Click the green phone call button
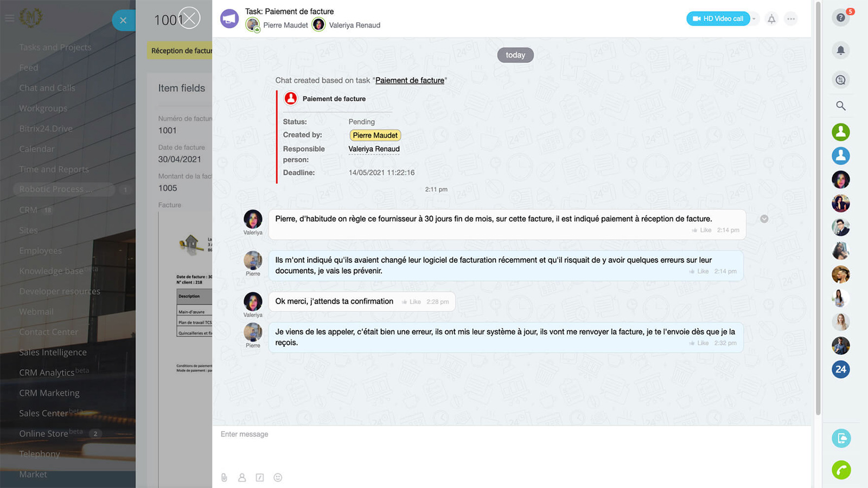 (x=841, y=470)
